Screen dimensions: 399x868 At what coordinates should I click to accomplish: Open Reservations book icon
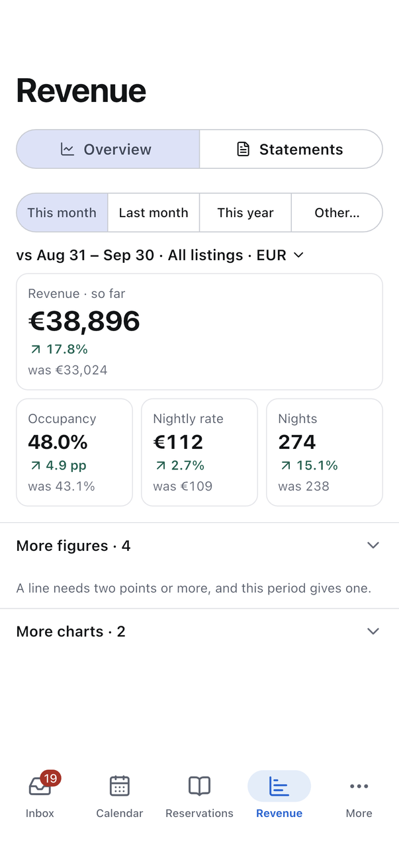tap(199, 786)
